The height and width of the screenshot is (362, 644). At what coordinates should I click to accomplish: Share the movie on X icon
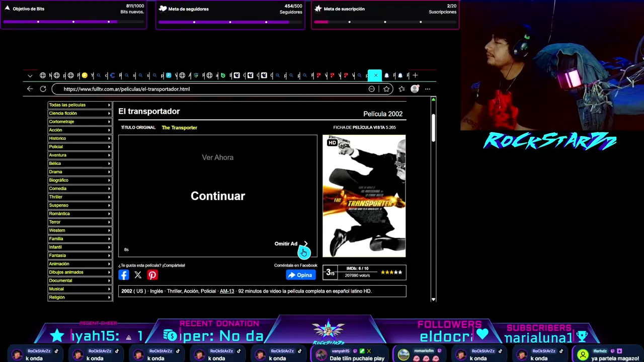(138, 275)
